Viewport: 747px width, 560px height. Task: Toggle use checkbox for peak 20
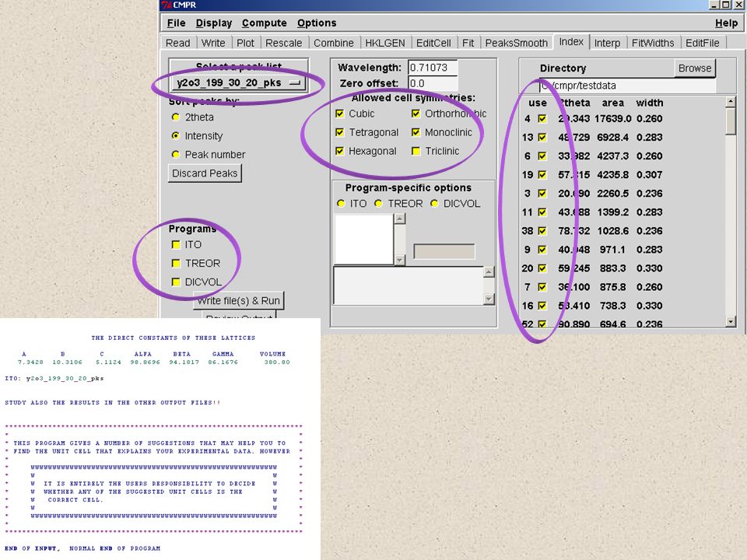point(542,268)
